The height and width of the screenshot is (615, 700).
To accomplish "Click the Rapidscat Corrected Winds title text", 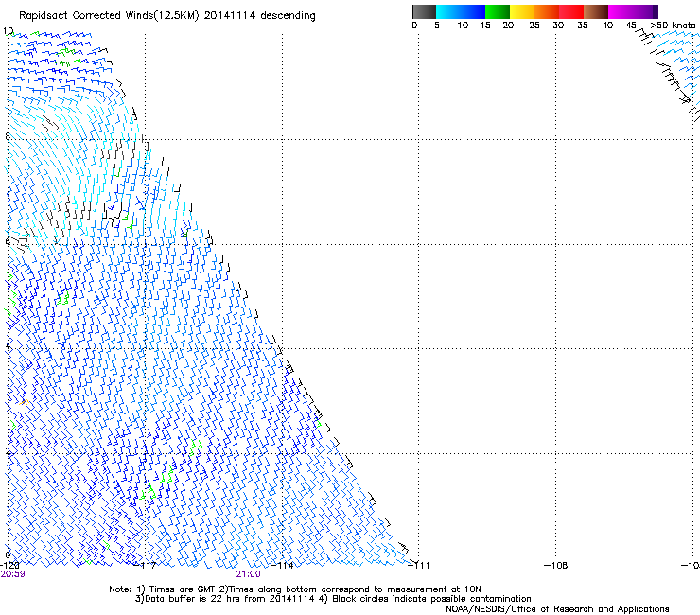I will [167, 16].
